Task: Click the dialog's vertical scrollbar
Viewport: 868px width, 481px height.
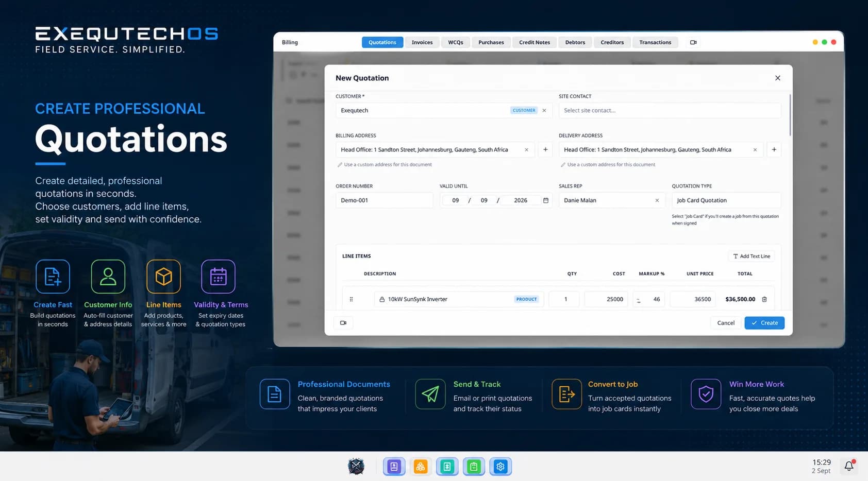Action: tap(790, 115)
